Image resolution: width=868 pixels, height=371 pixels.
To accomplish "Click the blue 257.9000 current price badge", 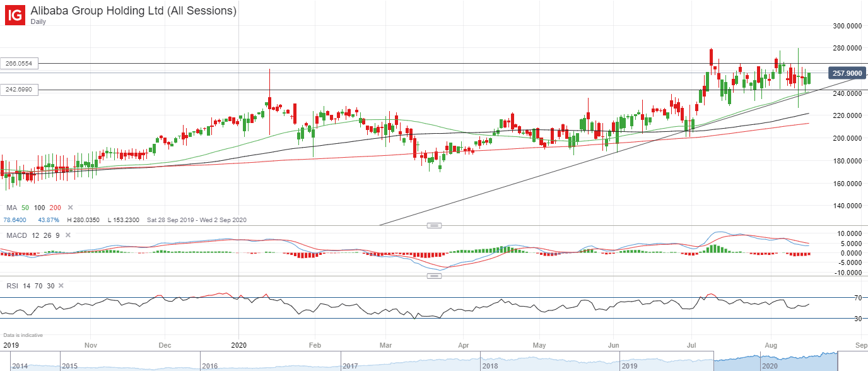I will pyautogui.click(x=847, y=73).
